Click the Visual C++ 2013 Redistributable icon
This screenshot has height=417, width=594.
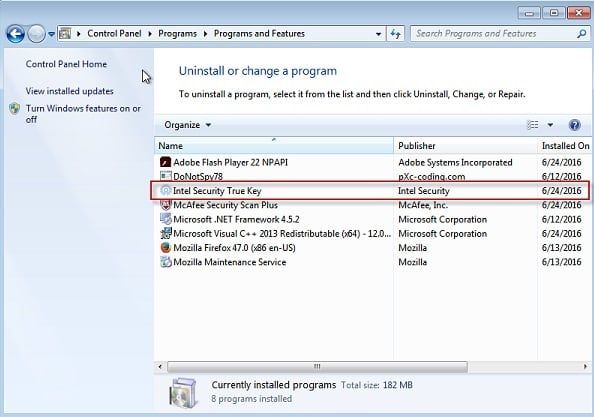tap(166, 233)
